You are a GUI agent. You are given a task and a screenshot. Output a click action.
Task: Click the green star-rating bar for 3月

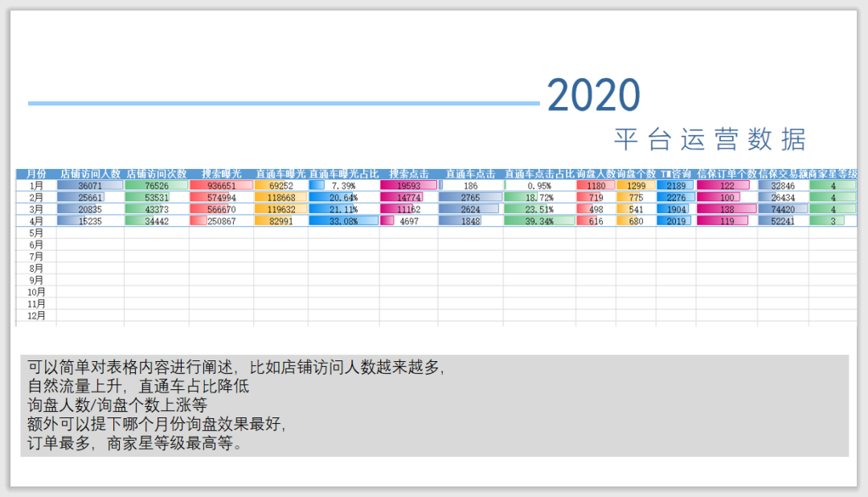[834, 208]
